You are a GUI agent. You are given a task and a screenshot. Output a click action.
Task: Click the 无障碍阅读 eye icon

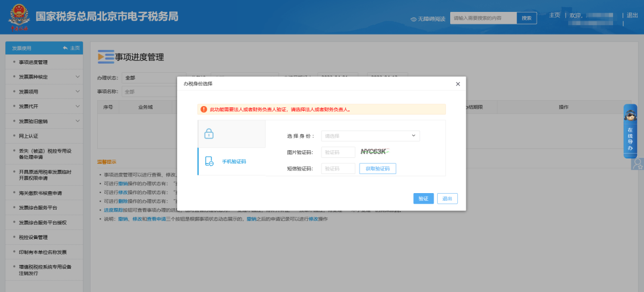(413, 19)
